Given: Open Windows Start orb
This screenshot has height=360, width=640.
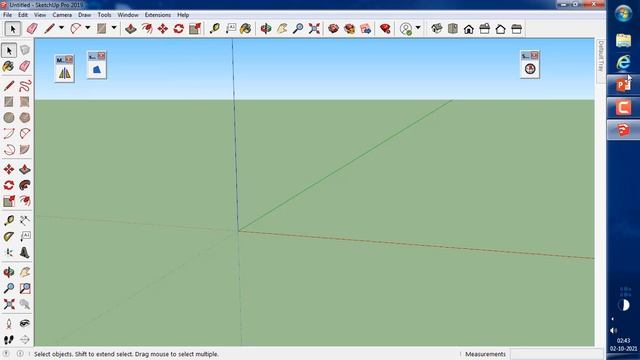Looking at the screenshot, I should tap(623, 13).
